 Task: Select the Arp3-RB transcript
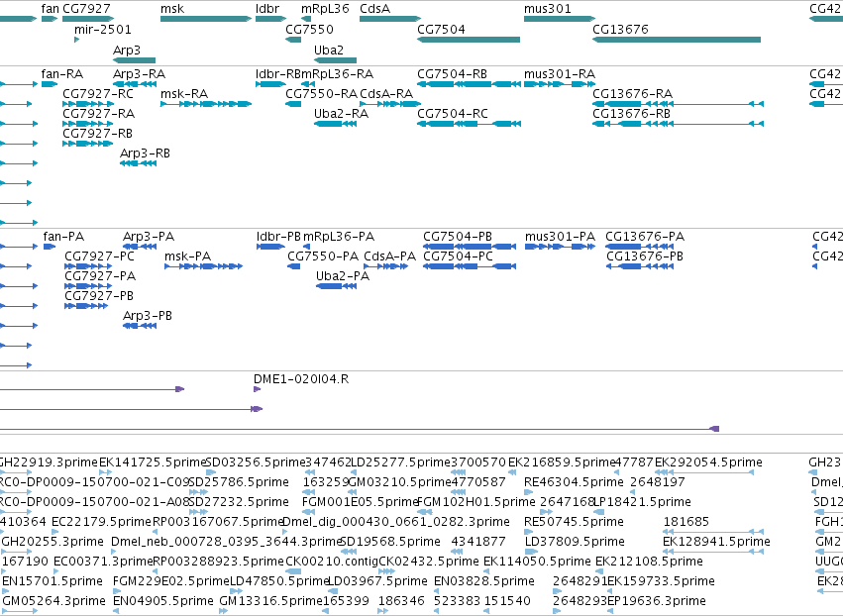click(138, 163)
